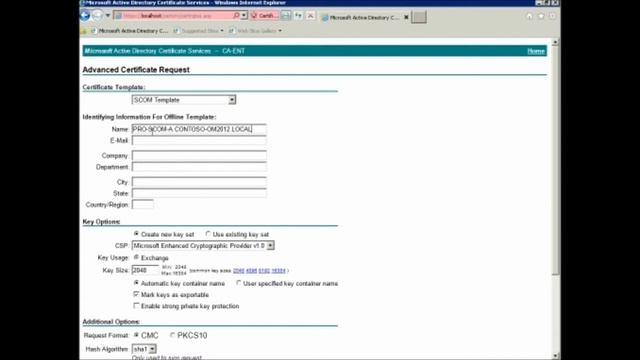
Task: Click the page scroll up arrow
Action: click(x=555, y=42)
